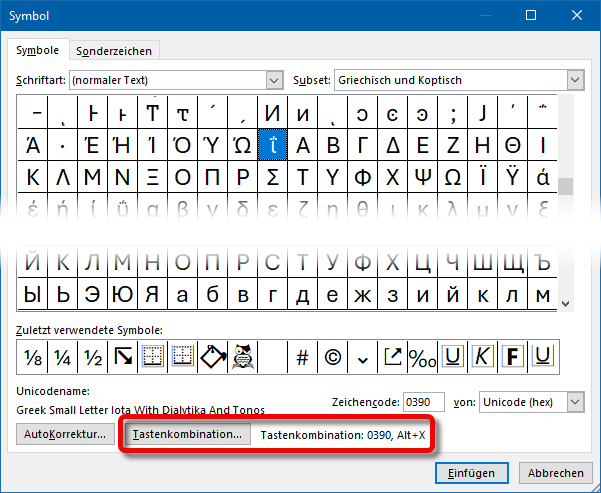Choose Cyrillic capital Э character
This screenshot has width=601, height=493.
coord(92,294)
